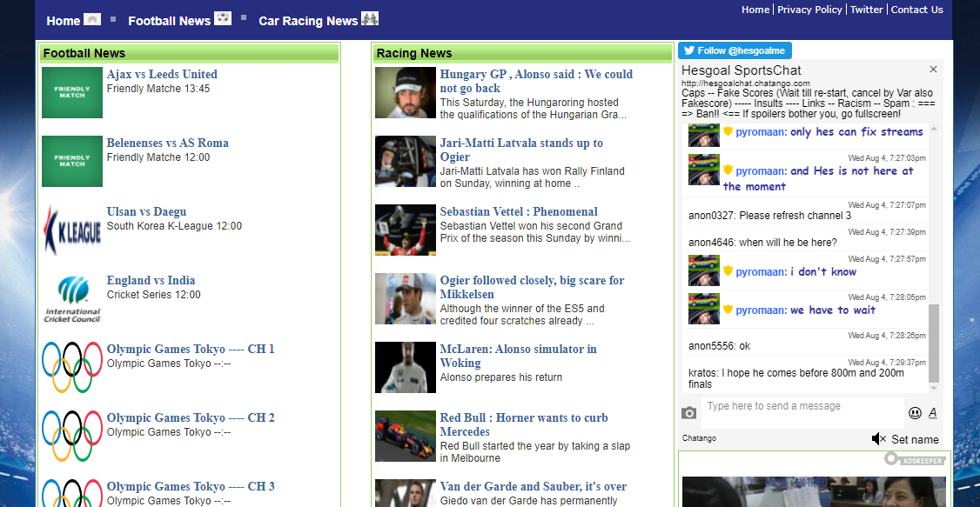
Task: Open the Privacy Policy link
Action: 809,10
